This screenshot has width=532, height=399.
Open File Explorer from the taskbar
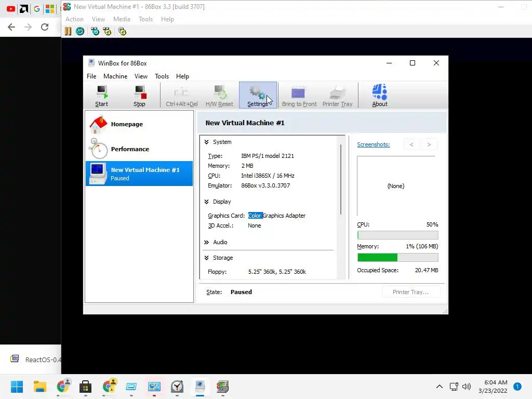tap(39, 387)
